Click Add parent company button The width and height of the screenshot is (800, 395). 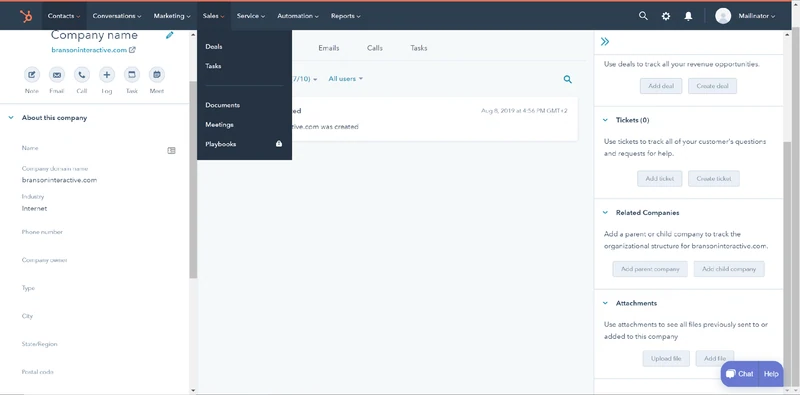[x=650, y=269]
